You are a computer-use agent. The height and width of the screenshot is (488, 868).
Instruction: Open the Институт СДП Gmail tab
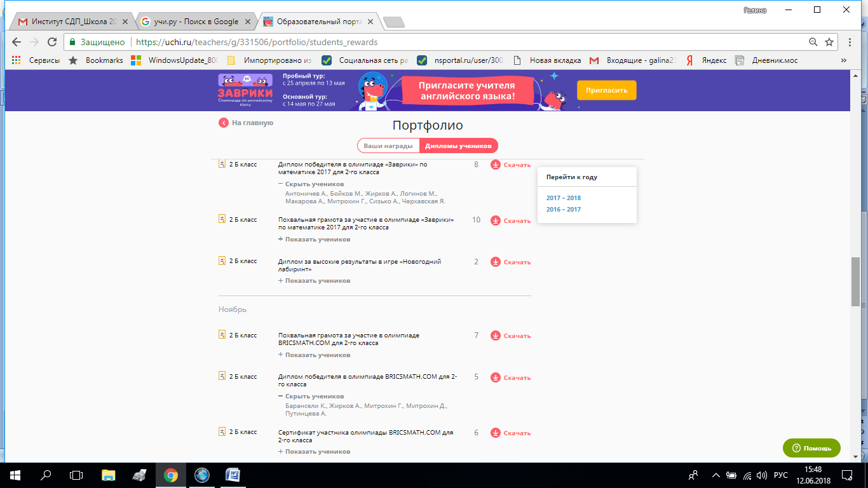tap(72, 22)
